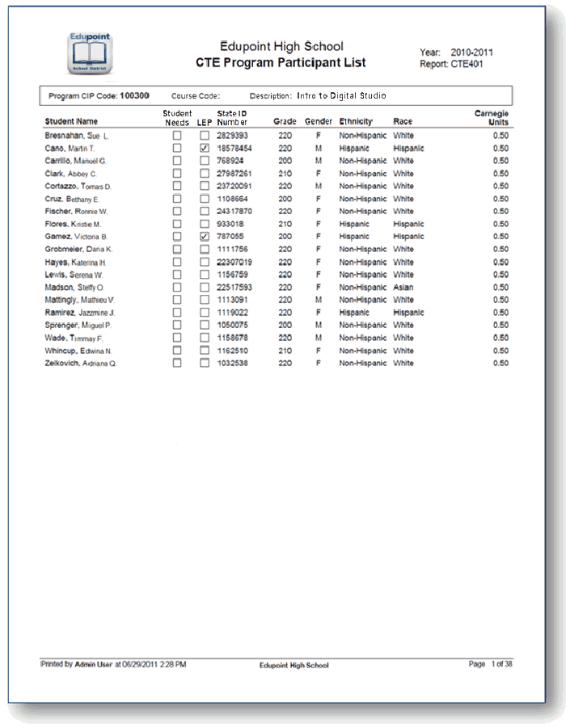Click the Gender column header
This screenshot has height=728, width=566.
[319, 121]
